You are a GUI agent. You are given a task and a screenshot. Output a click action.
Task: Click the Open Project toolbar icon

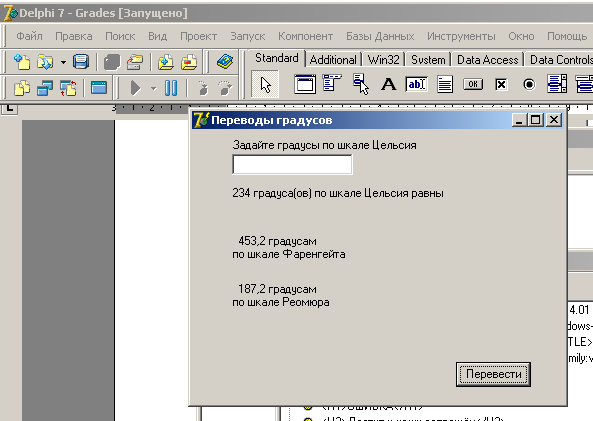click(135, 62)
